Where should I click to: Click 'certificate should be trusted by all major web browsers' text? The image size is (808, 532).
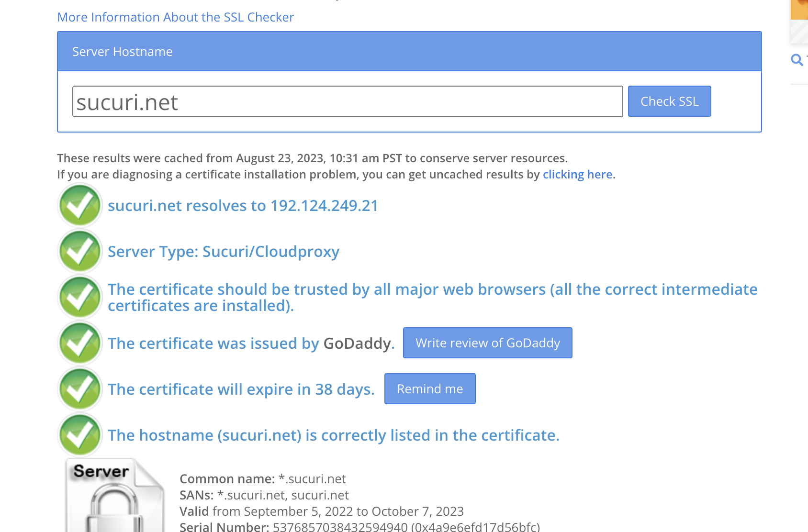[x=433, y=298]
